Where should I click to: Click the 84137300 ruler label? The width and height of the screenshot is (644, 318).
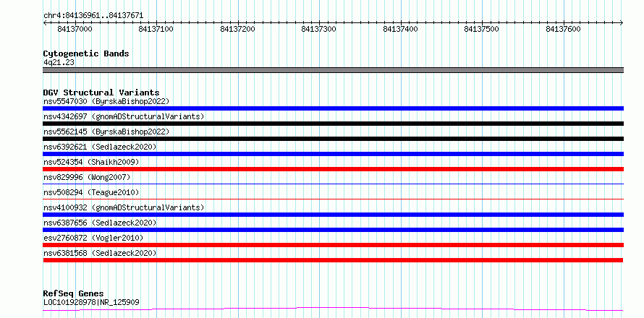click(318, 29)
